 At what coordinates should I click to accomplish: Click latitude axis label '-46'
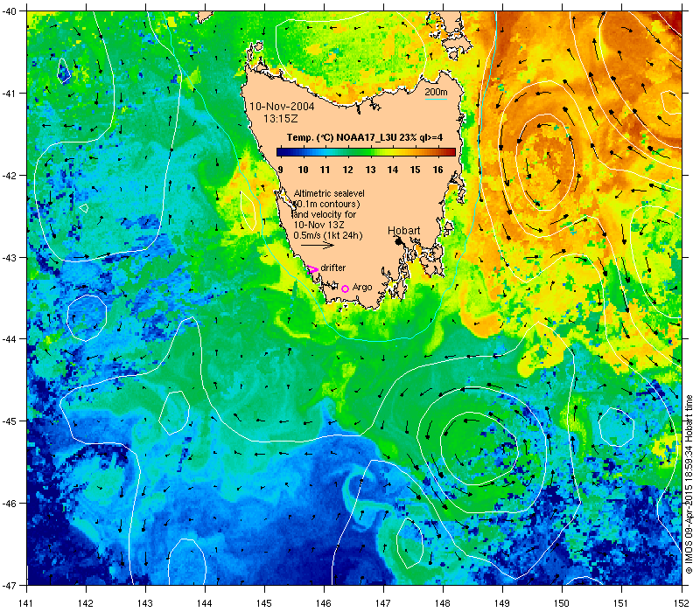coord(10,504)
